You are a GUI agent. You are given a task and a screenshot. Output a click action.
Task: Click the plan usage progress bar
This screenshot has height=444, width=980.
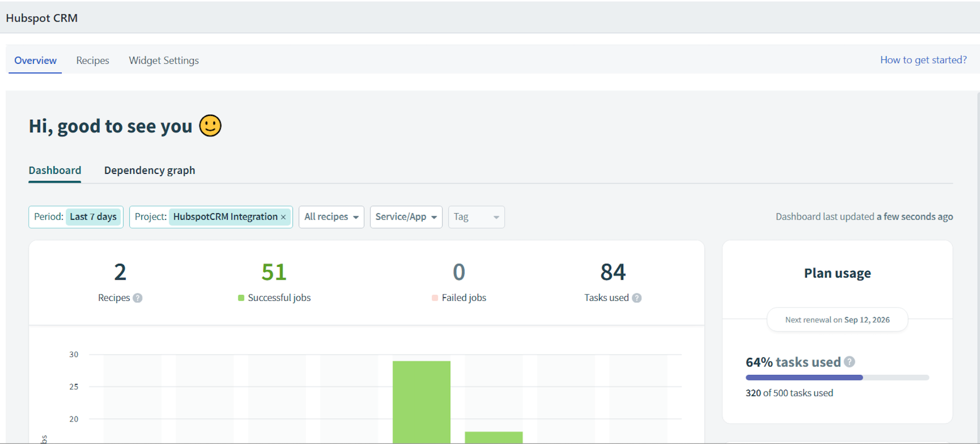[837, 377]
